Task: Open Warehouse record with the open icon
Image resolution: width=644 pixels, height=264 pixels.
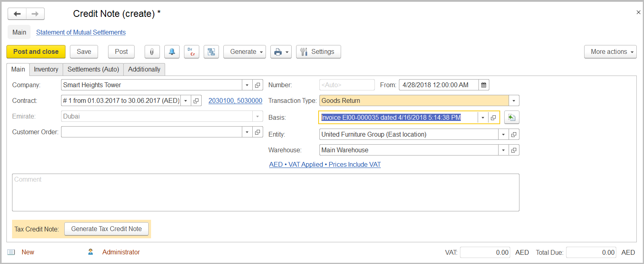Action: (x=514, y=150)
